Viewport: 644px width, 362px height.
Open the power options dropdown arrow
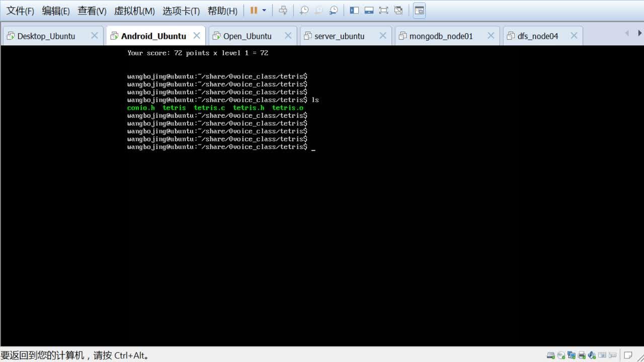point(263,10)
